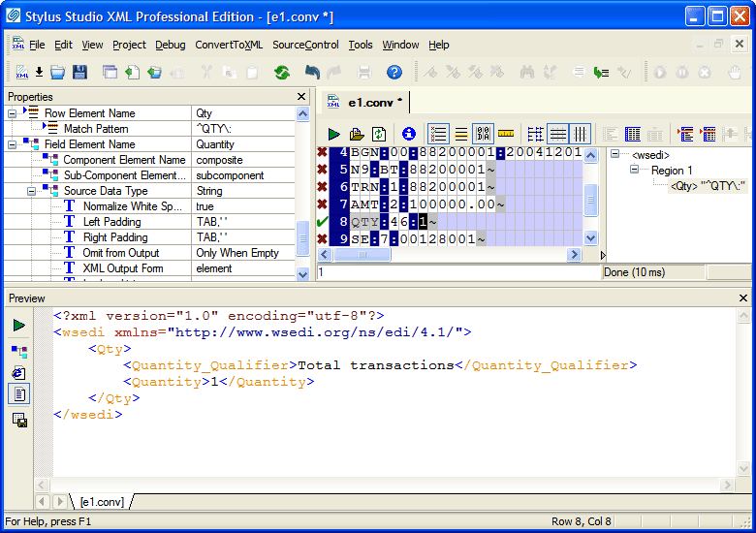756x533 pixels.
Task: Click the main toolbar icon with green arrow and list lines
Action: [x=601, y=73]
